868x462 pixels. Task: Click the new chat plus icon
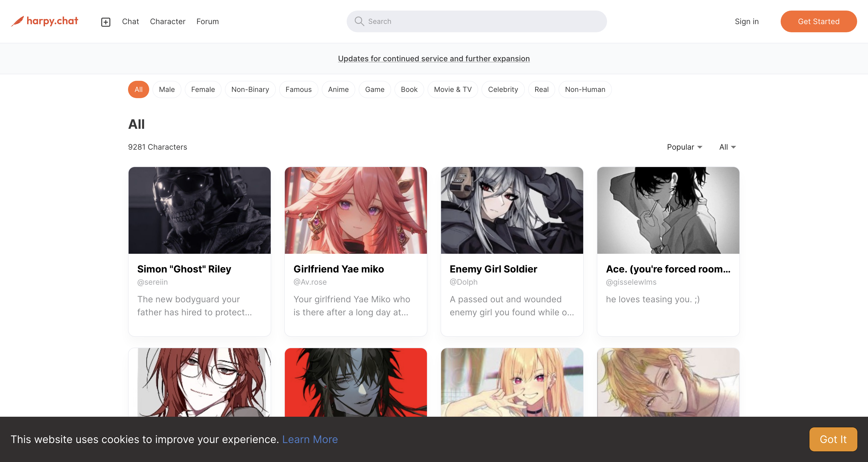click(106, 22)
